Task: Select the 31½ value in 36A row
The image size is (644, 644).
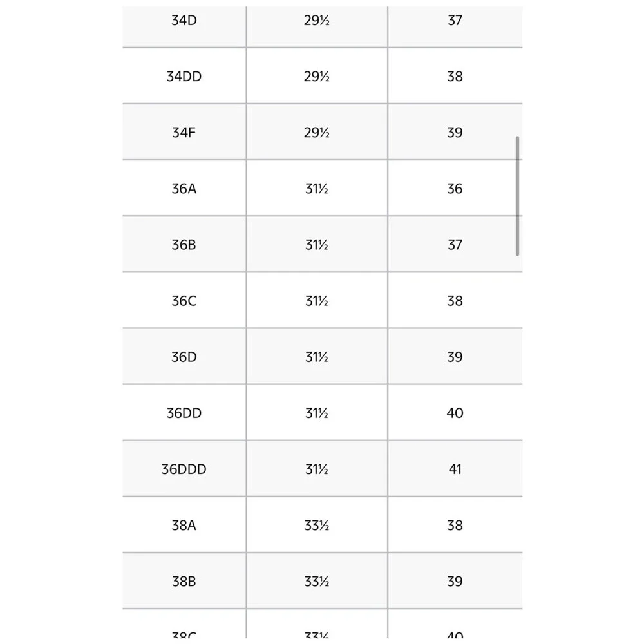Action: click(x=317, y=189)
